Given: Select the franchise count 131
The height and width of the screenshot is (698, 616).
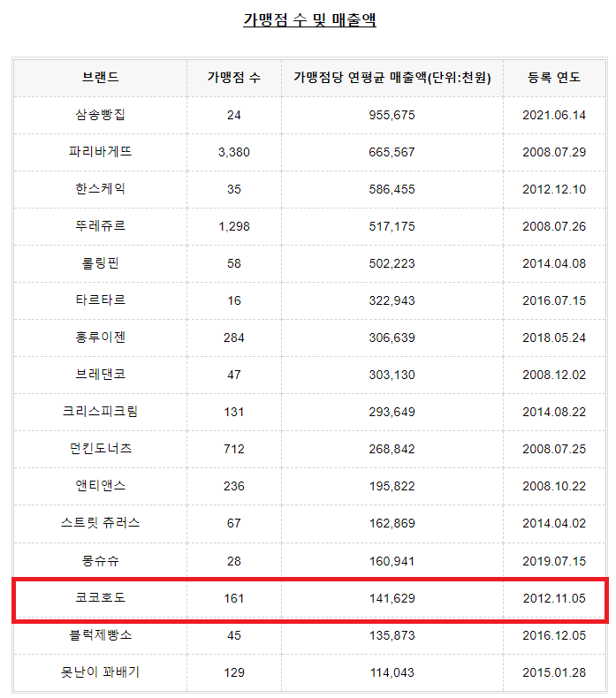Looking at the screenshot, I should (234, 412).
